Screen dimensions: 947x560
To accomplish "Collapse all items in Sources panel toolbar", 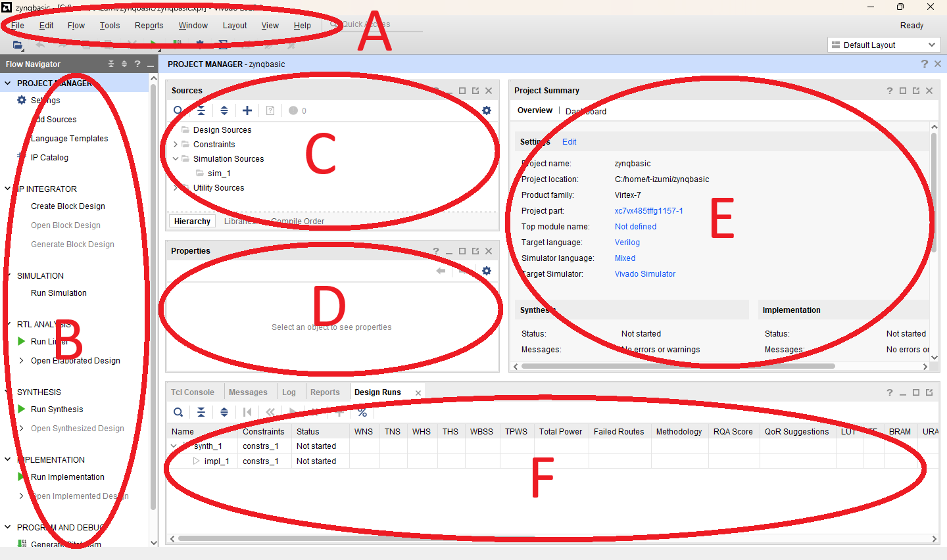I will (201, 110).
